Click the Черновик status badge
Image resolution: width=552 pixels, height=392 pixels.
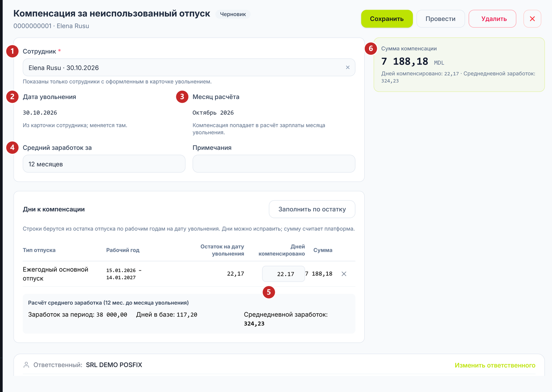(233, 14)
